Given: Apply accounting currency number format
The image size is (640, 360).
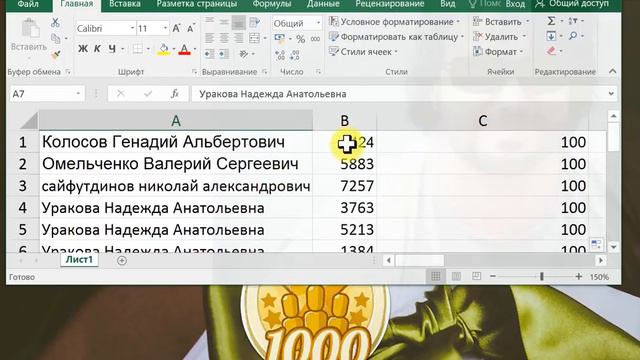Looking at the screenshot, I should pos(280,39).
